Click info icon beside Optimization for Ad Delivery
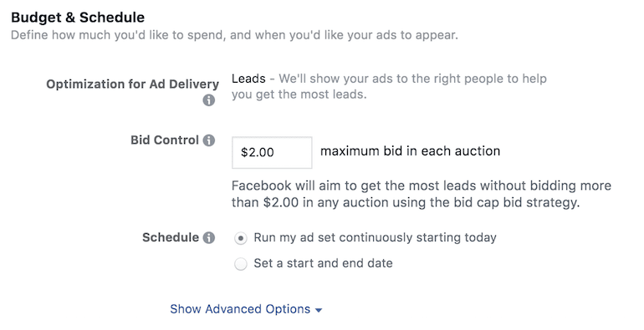This screenshot has width=644, height=330. (208, 100)
